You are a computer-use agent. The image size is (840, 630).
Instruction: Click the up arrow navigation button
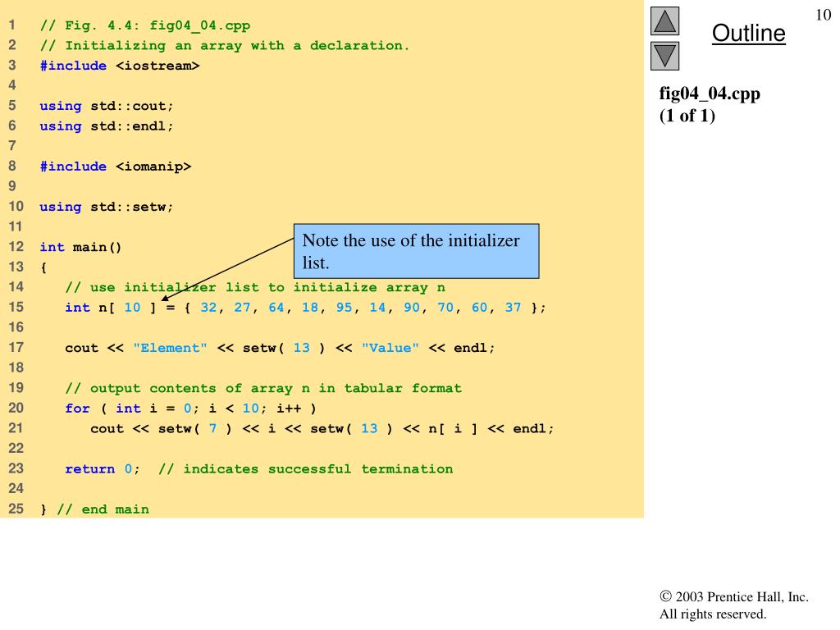[664, 21]
